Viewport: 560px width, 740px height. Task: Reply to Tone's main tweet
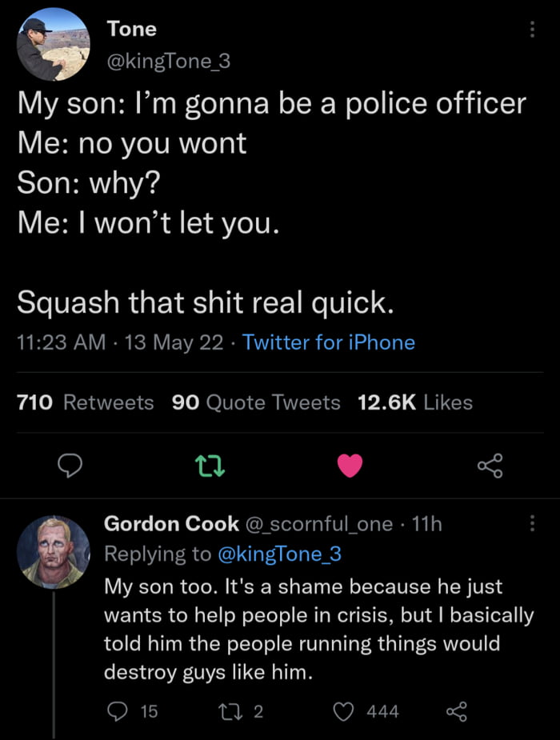(x=72, y=465)
